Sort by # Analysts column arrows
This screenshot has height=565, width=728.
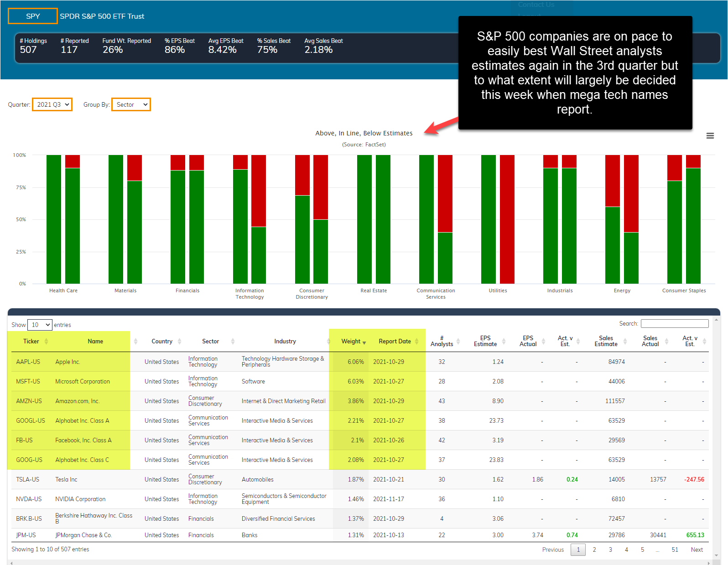(x=458, y=342)
